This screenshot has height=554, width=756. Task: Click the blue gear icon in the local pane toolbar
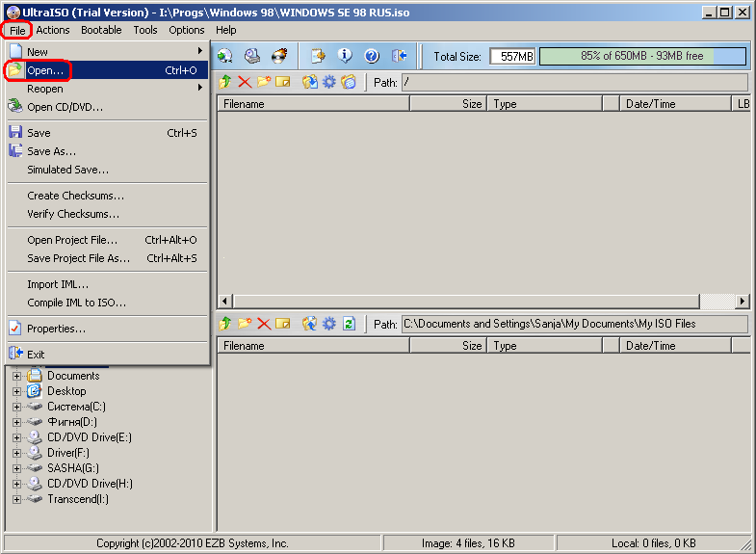[328, 324]
